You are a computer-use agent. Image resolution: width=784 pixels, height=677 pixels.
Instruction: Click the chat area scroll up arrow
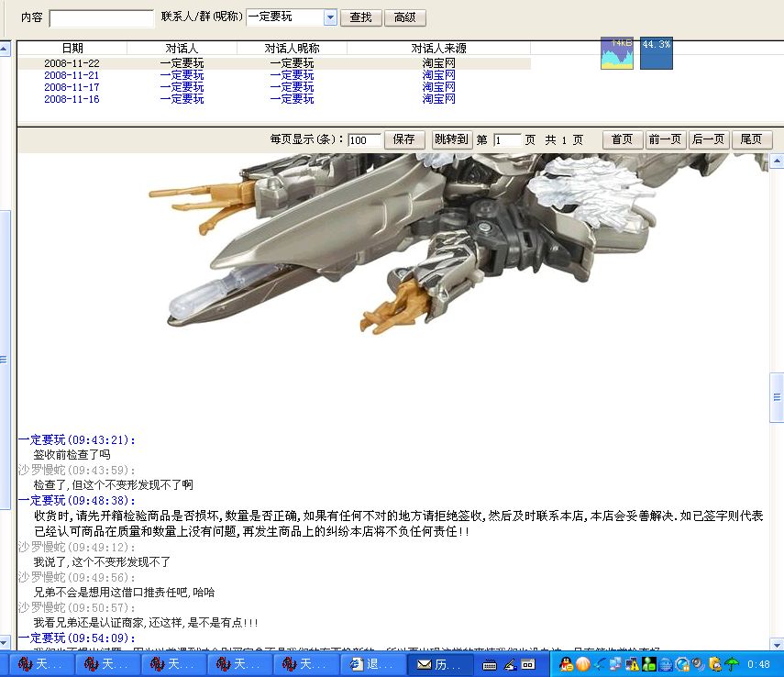(777, 161)
